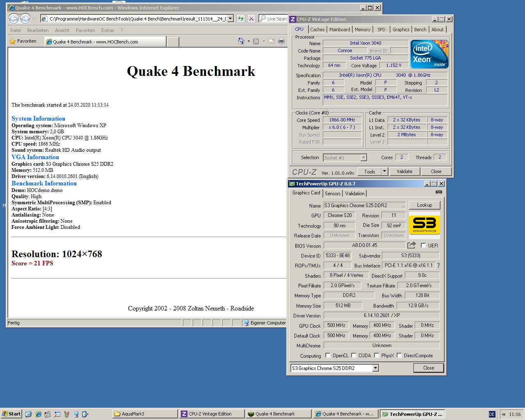Click the last quick launch icon with pencil
Viewport: 525px width, 420px height.
[x=85, y=414]
